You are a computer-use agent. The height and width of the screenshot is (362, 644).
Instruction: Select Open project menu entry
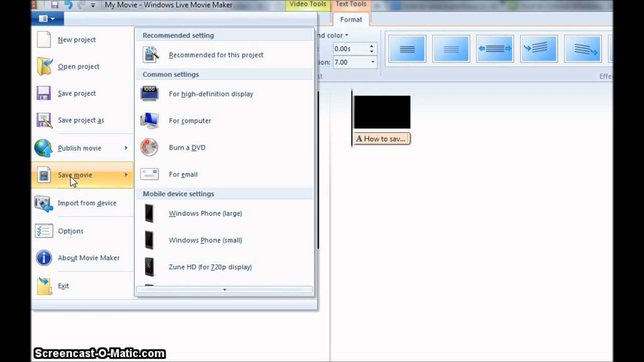pos(83,66)
